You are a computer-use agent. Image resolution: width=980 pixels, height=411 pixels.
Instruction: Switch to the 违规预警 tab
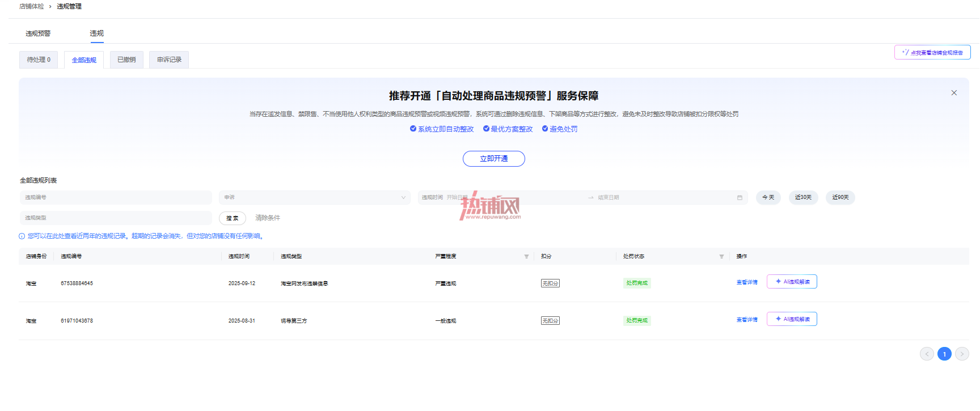pos(38,33)
